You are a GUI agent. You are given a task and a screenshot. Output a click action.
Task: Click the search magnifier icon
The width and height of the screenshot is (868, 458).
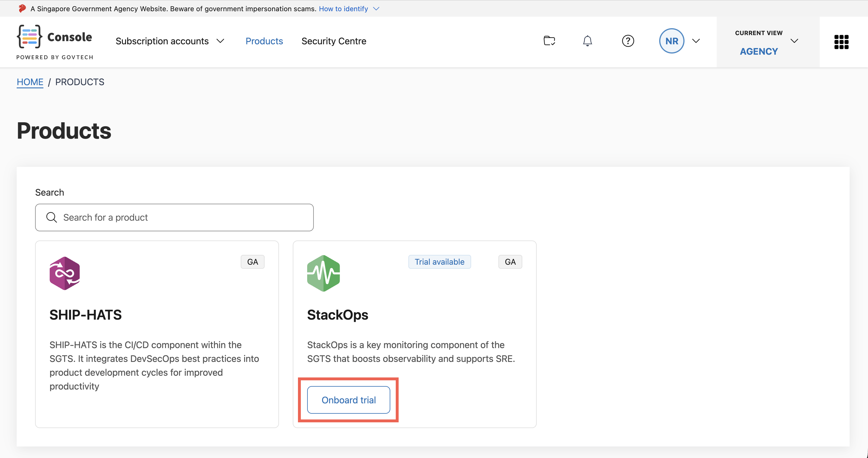pos(51,217)
